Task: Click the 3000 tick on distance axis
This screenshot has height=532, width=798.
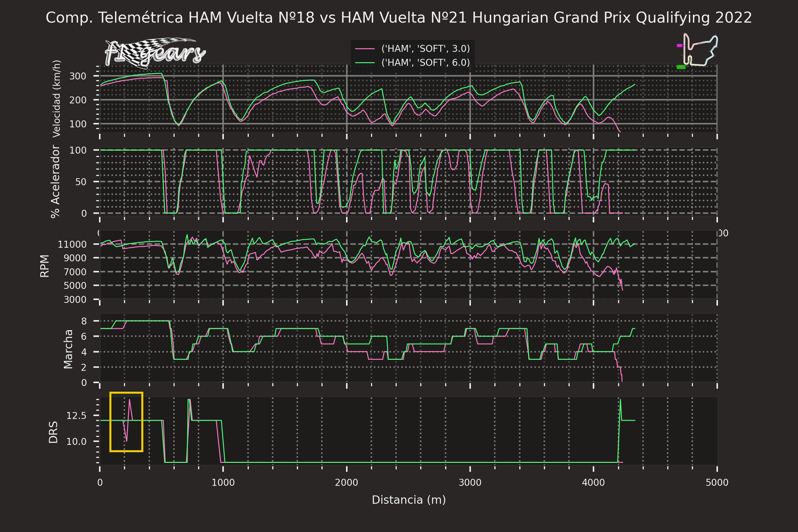Action: tap(470, 482)
